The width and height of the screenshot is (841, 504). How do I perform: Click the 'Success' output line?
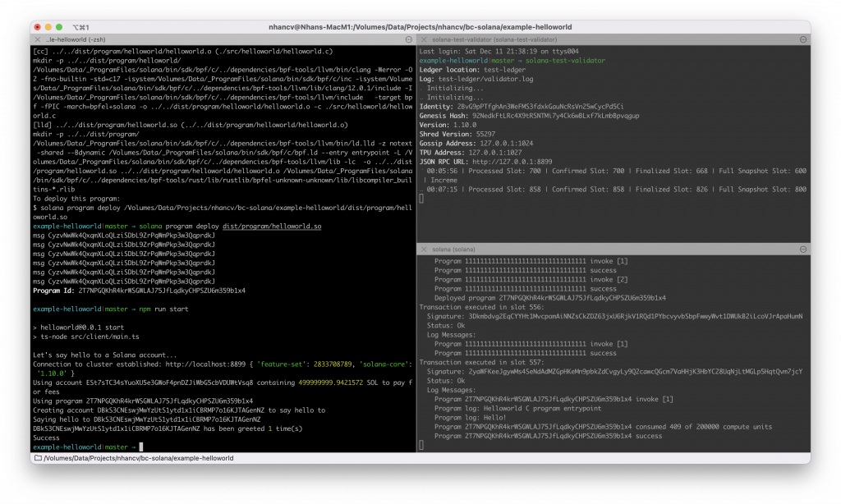pos(46,438)
